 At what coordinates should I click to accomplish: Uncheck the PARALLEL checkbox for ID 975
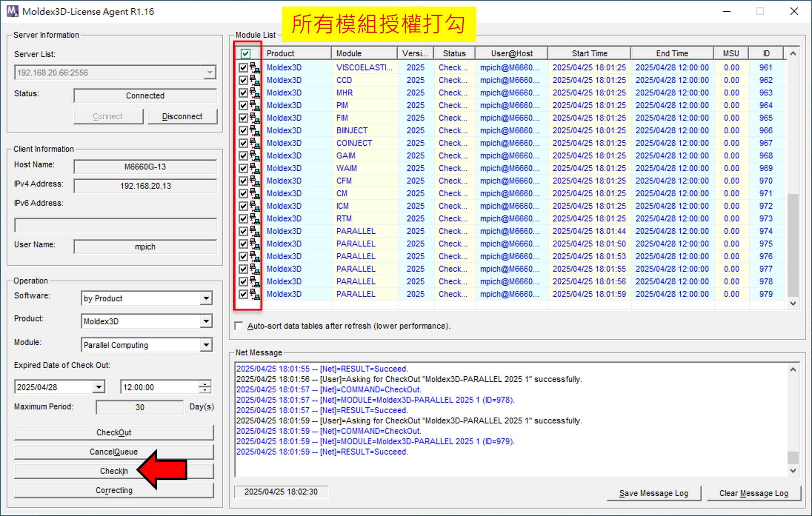(243, 244)
